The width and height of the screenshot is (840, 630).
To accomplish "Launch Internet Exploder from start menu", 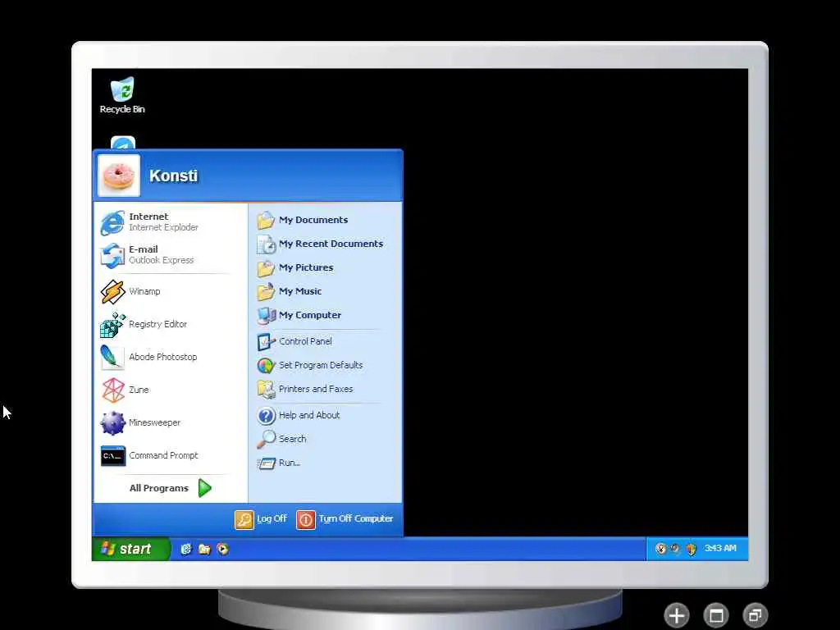I will coord(171,221).
